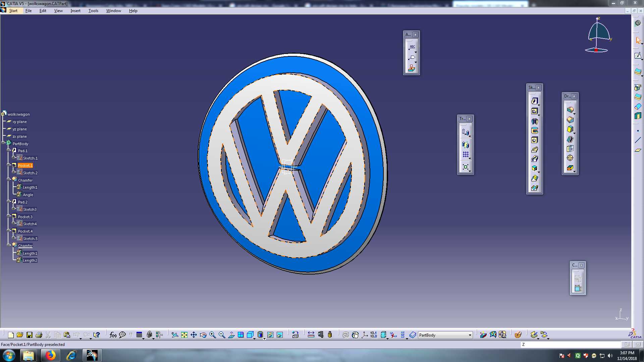This screenshot has height=362, width=644.
Task: Select the Edge Fillet dress-up tool
Action: (x=570, y=110)
